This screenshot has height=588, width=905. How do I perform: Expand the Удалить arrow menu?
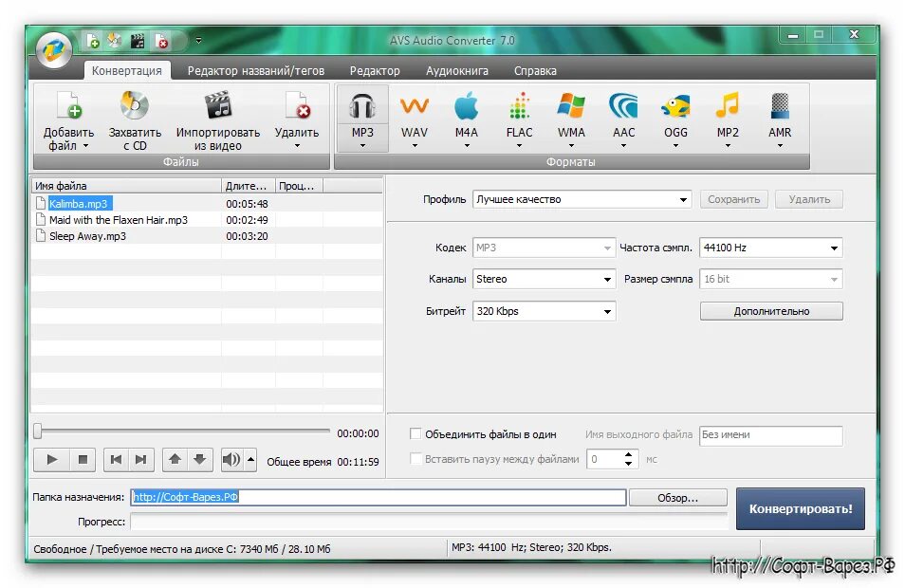click(297, 146)
